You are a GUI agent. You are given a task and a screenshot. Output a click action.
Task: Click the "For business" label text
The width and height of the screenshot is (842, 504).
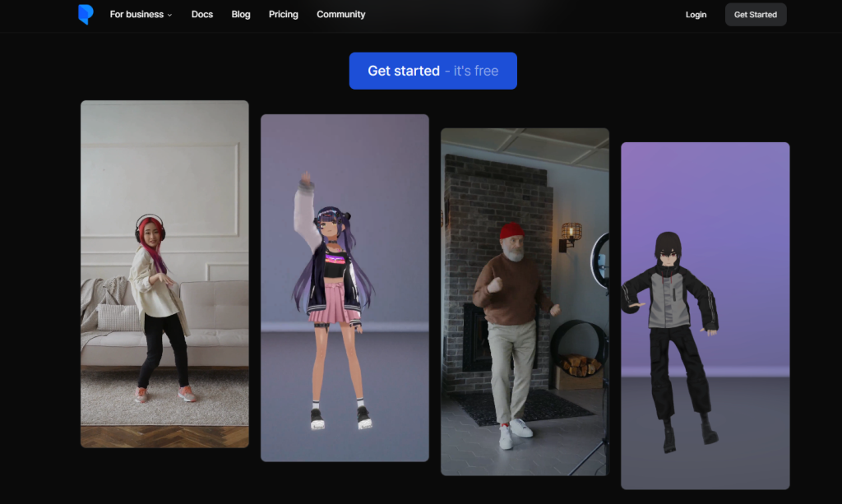(136, 14)
